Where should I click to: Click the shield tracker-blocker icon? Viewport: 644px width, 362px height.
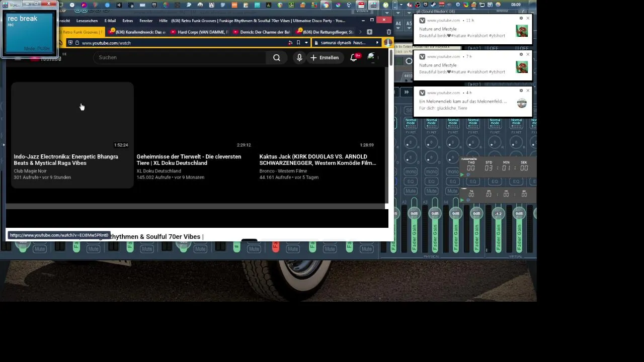click(x=70, y=43)
